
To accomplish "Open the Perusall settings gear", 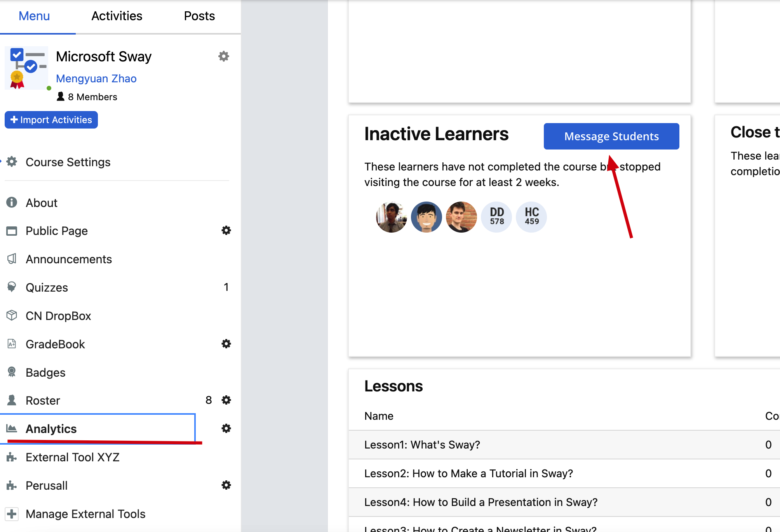I will [226, 485].
